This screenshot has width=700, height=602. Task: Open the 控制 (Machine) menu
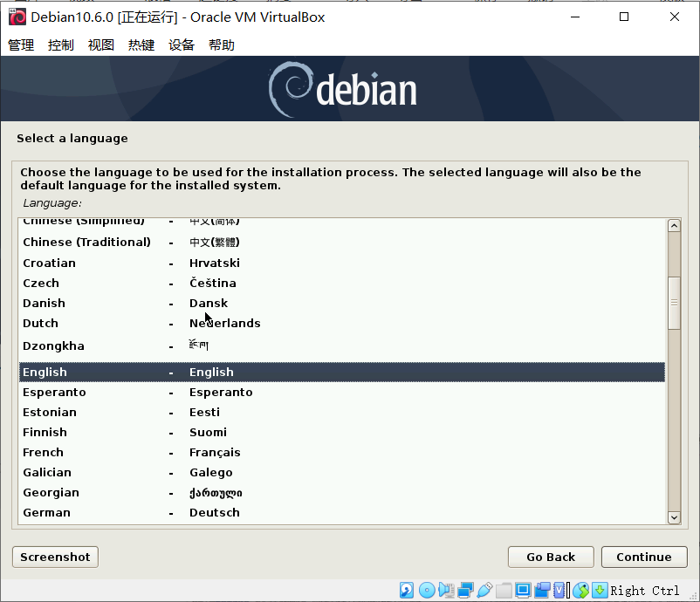pos(60,44)
